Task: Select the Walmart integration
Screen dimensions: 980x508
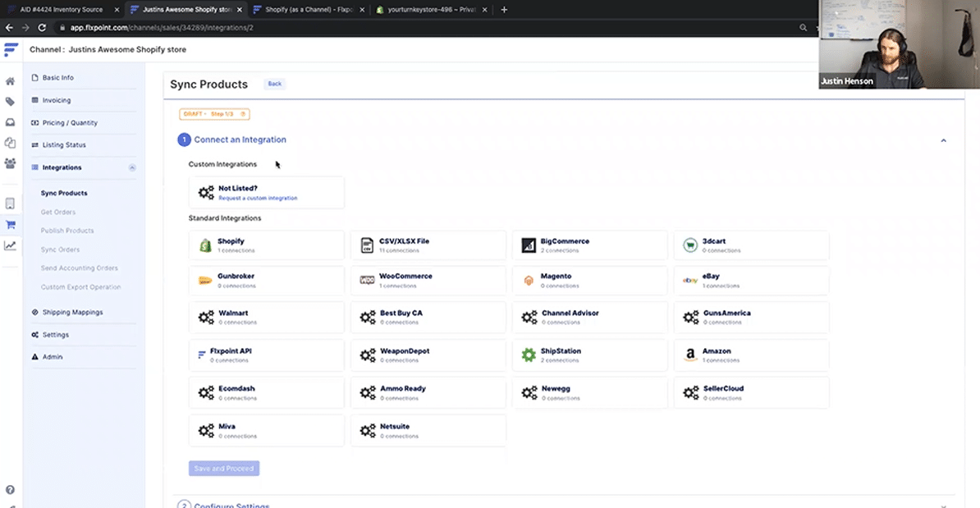Action: pyautogui.click(x=266, y=318)
